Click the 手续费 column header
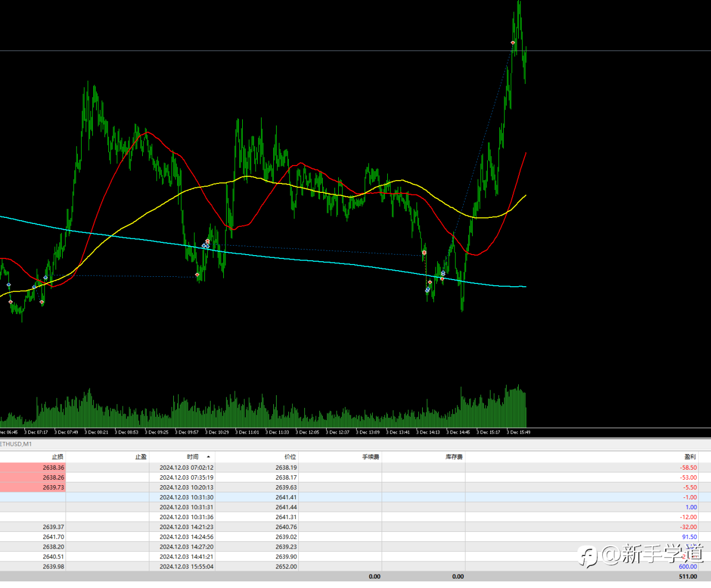Viewport: 711px width, 588px height. tap(370, 457)
